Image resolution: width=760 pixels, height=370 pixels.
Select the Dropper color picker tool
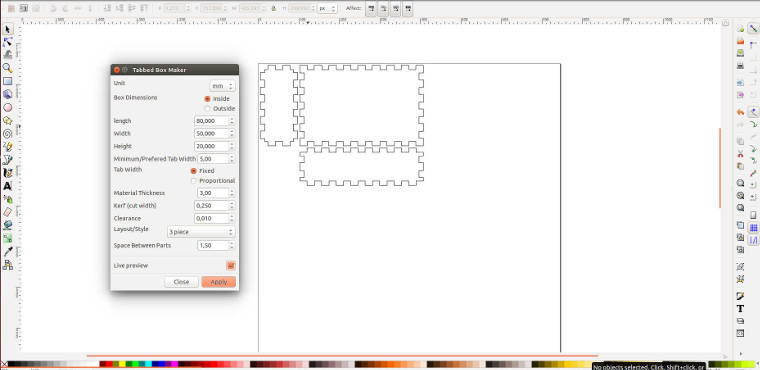[7, 251]
